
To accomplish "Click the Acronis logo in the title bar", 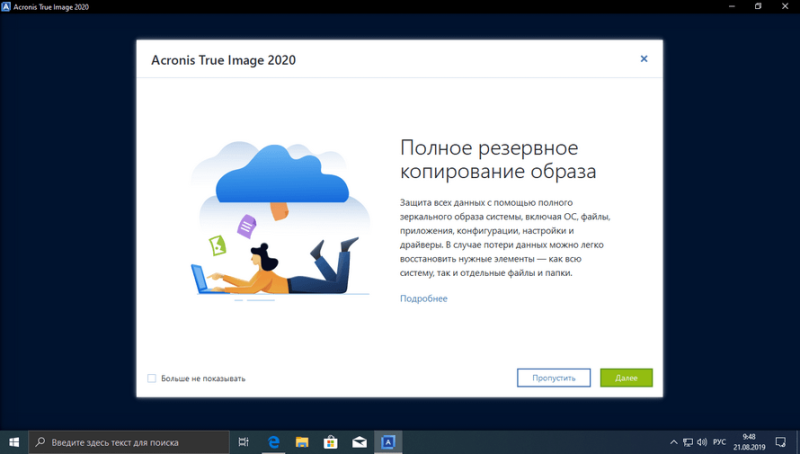I will [x=6, y=7].
